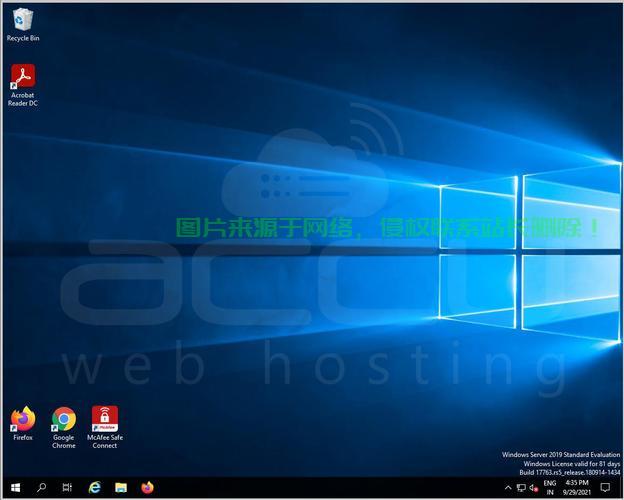Launch Internet Explorer from the taskbar

[94, 488]
